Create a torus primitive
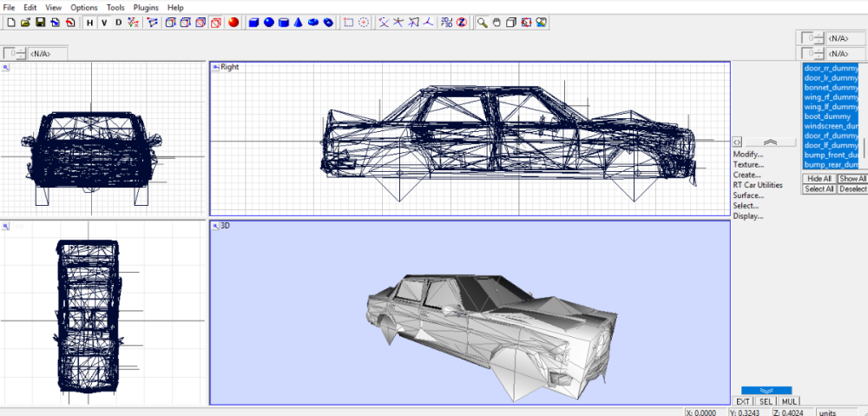868x416 pixels. [x=313, y=23]
